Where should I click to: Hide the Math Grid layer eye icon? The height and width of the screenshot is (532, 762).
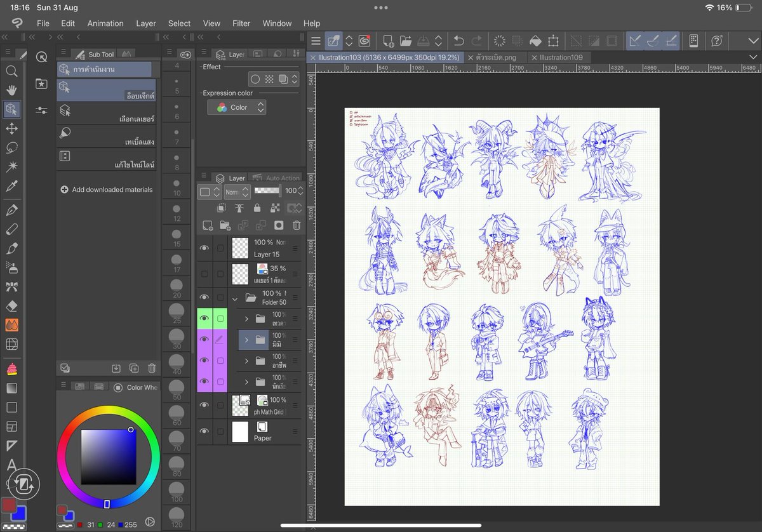tap(204, 405)
